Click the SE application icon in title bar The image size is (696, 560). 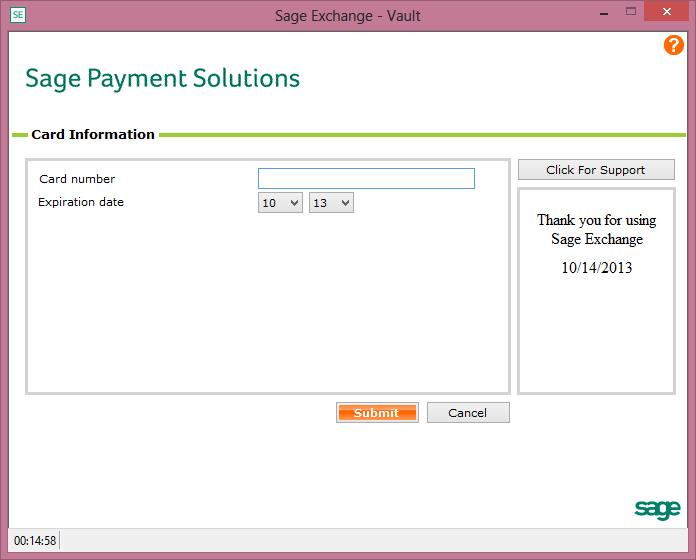(x=18, y=15)
